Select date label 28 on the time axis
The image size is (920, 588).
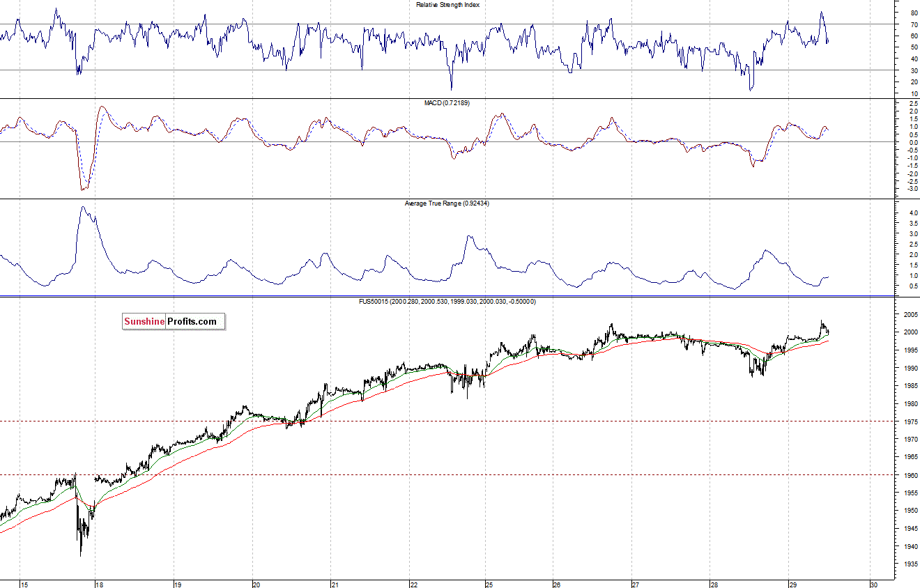(x=714, y=584)
